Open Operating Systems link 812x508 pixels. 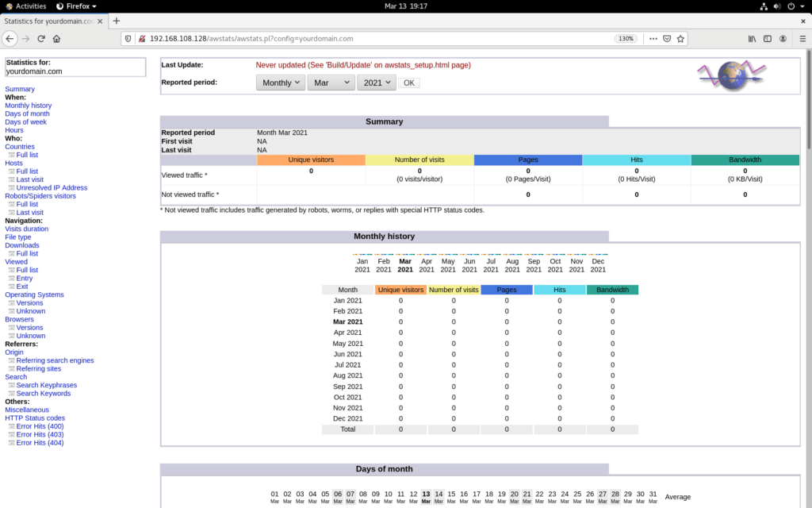[x=34, y=294]
